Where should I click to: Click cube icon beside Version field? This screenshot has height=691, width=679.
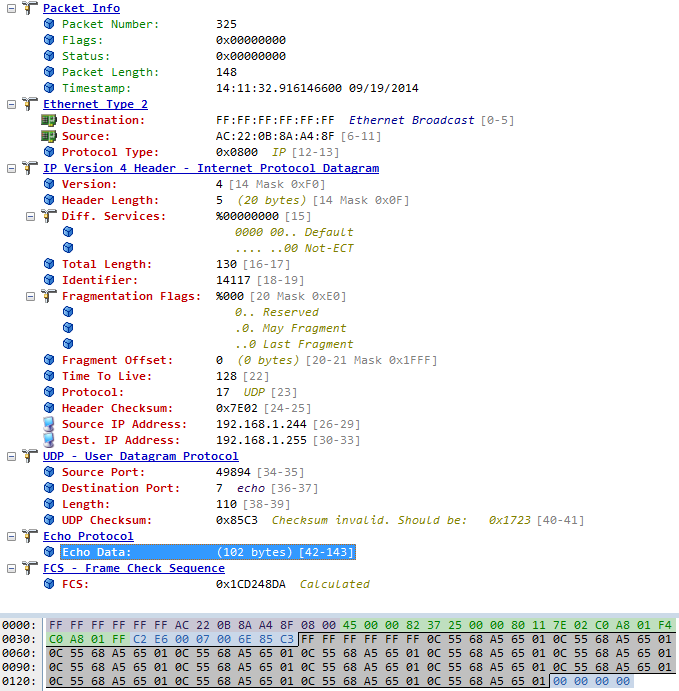49,184
